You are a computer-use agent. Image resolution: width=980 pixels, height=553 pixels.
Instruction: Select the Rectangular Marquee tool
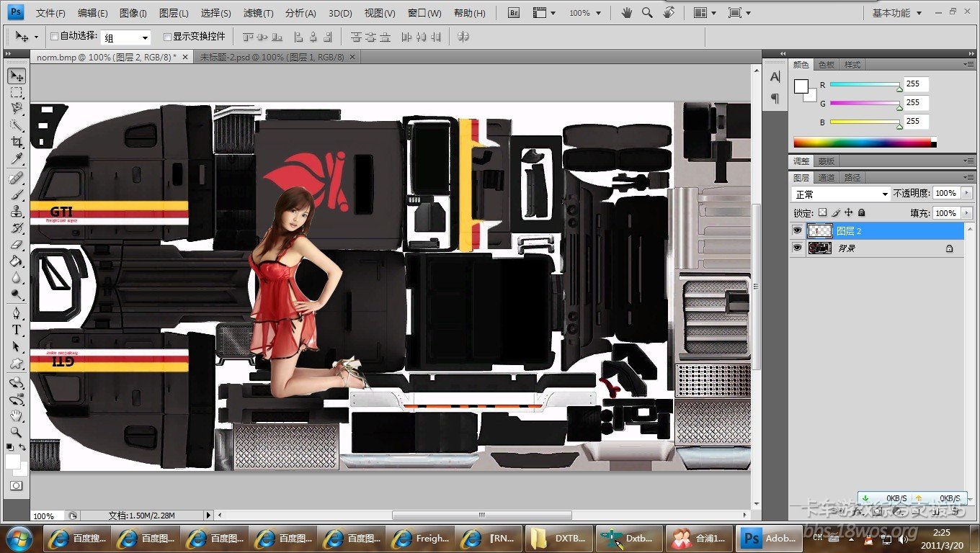tap(17, 93)
